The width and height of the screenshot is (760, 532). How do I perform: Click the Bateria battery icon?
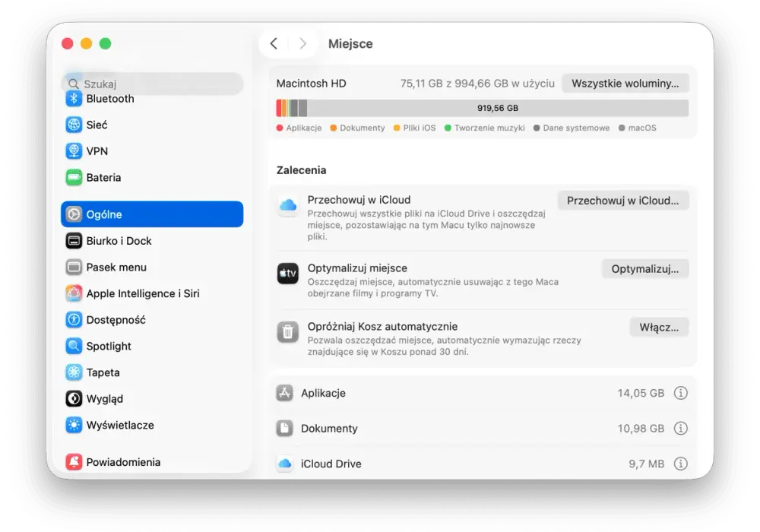[74, 177]
